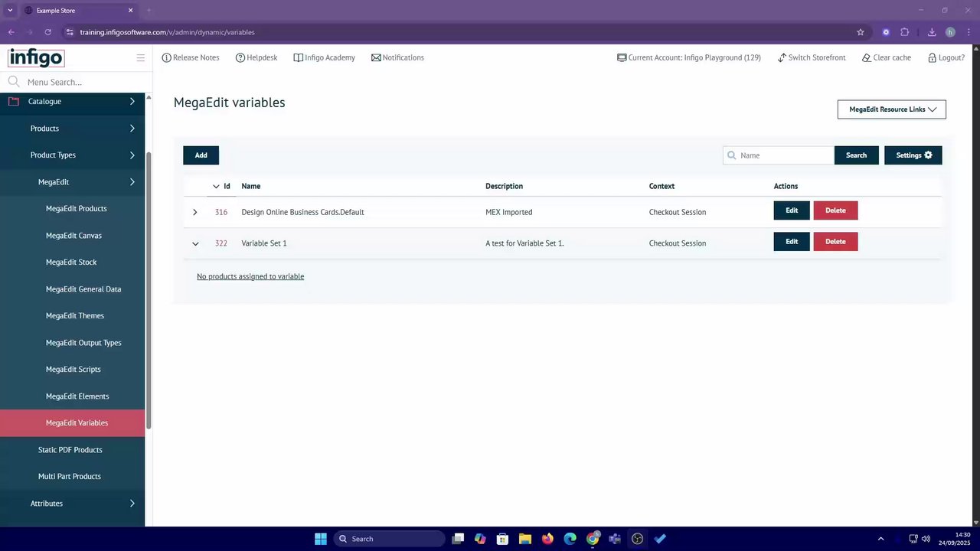Image resolution: width=980 pixels, height=551 pixels.
Task: Expand the Catalogue menu chevron
Action: click(x=132, y=101)
